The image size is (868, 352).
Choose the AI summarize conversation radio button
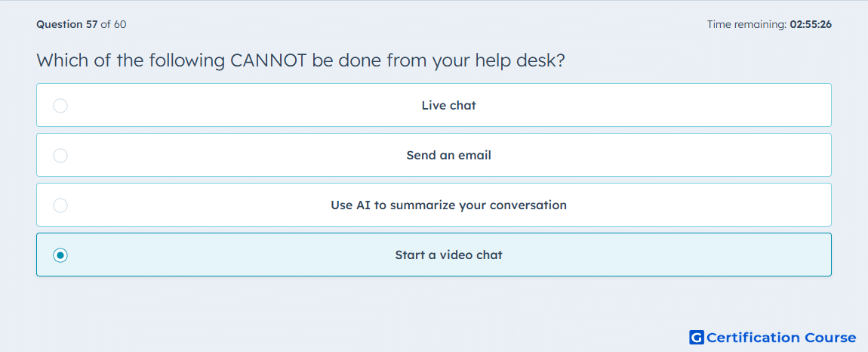click(x=60, y=205)
